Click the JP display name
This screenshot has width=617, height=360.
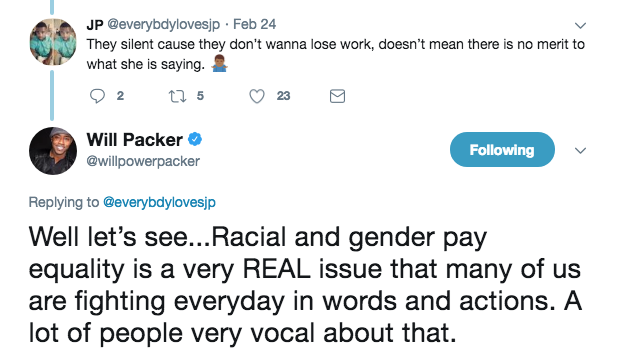(x=95, y=25)
